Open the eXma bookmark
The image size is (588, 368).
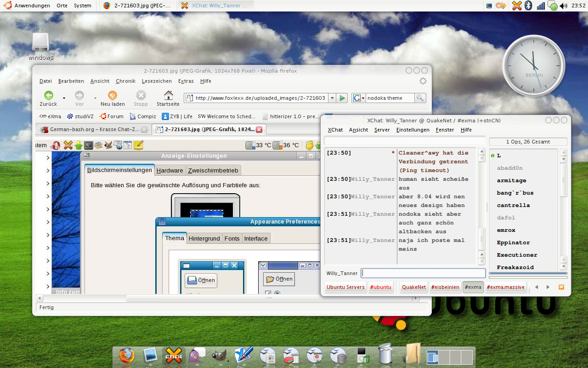[x=50, y=116]
